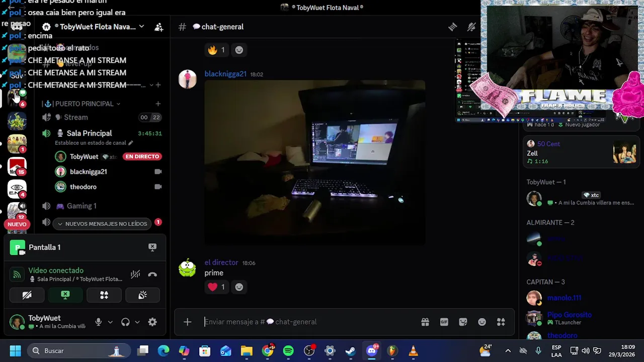
Task: Deafen with the headphones icon
Action: [x=125, y=322]
